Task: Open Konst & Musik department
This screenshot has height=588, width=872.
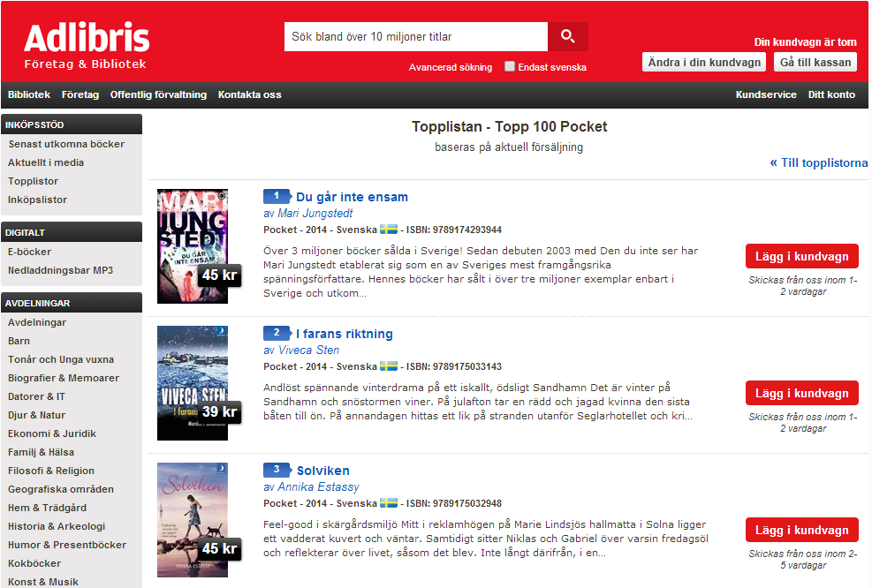Action: tap(42, 581)
